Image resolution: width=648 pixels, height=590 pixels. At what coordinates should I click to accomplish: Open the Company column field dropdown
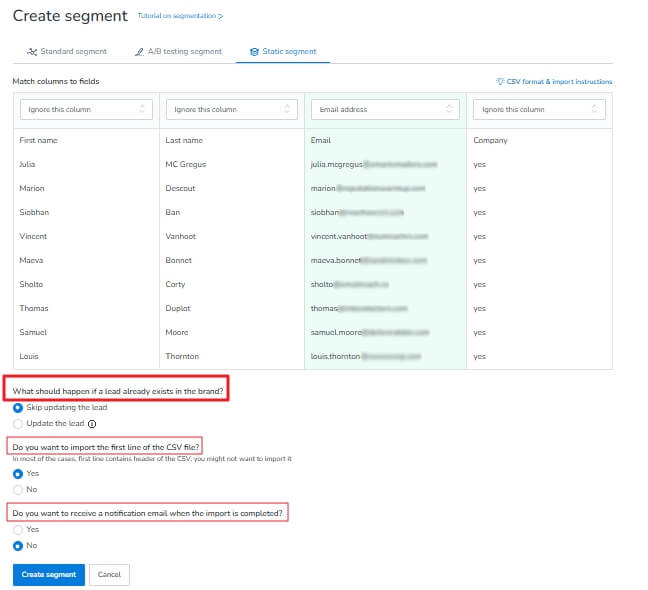539,109
